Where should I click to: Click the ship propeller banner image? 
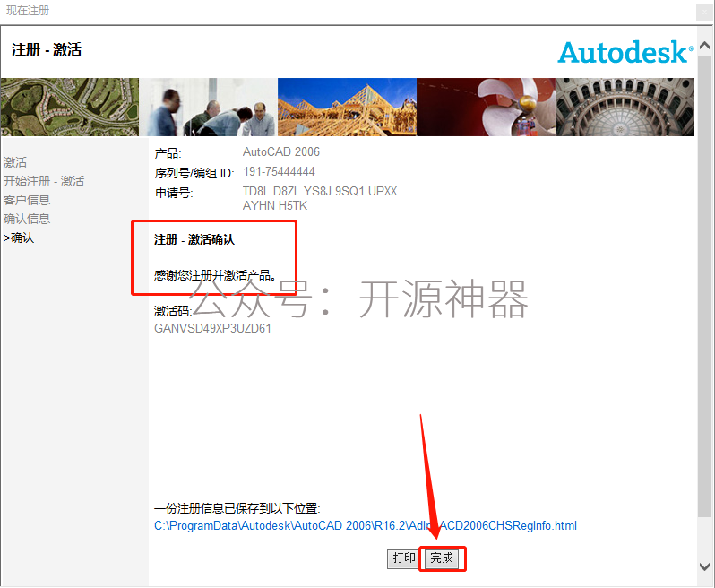click(486, 107)
